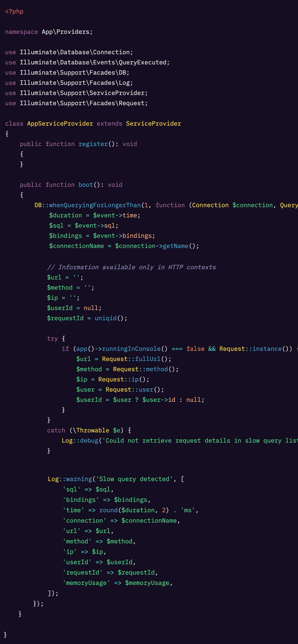
Task: Click the namespace keyword
Action: pyautogui.click(x=21, y=32)
